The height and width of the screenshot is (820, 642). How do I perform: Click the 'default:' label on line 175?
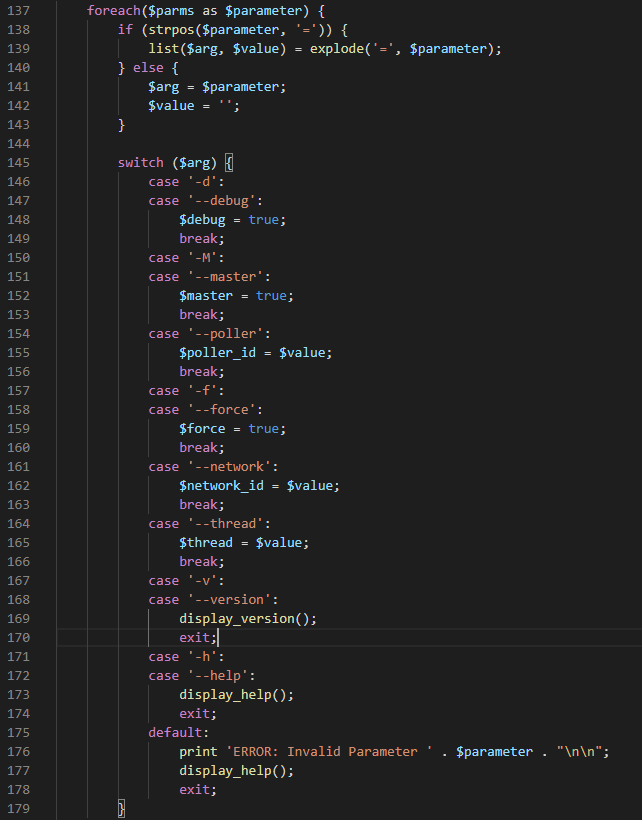(x=179, y=733)
